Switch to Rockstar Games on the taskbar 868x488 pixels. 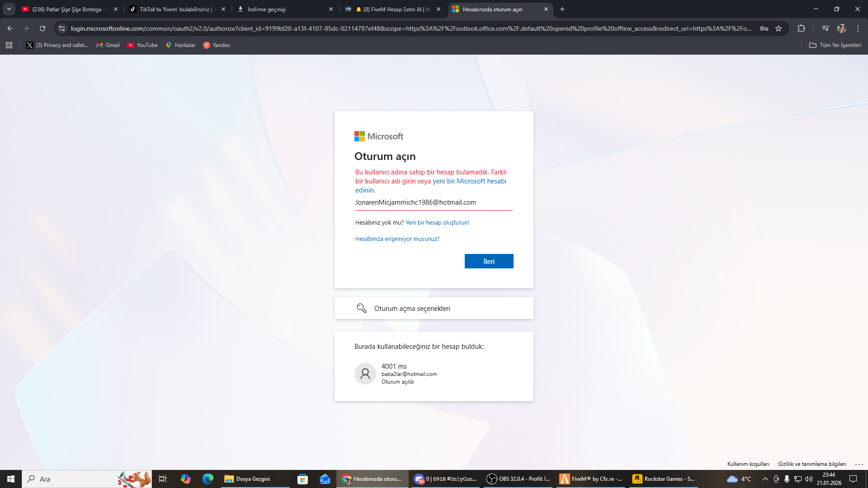tap(664, 479)
